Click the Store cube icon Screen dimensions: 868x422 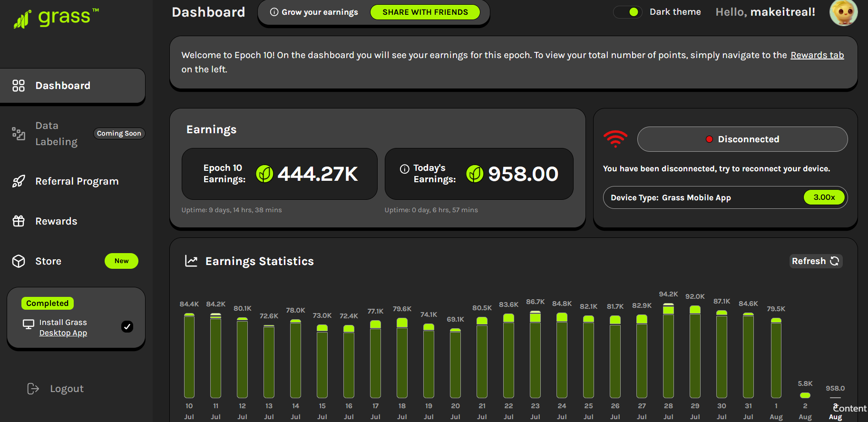(x=19, y=261)
